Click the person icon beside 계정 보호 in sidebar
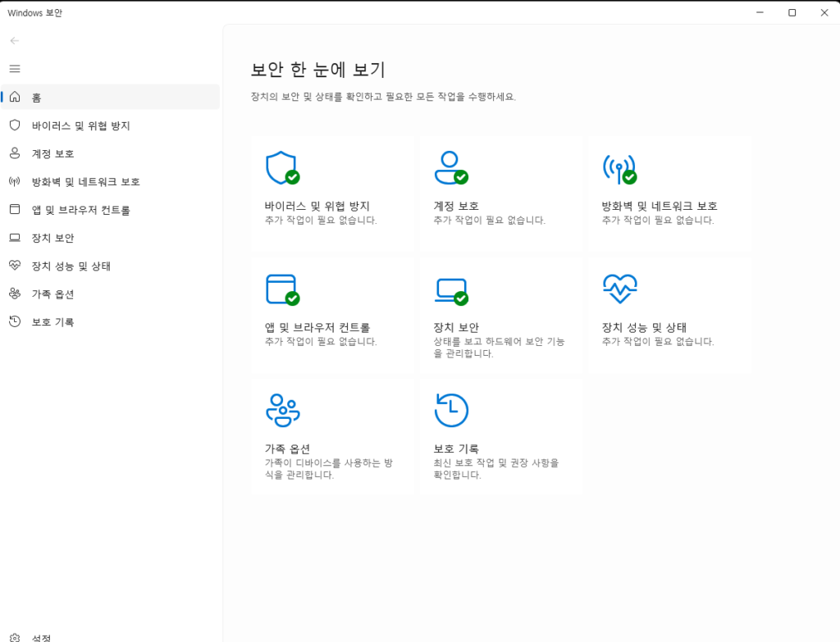840x642 pixels. tap(15, 153)
